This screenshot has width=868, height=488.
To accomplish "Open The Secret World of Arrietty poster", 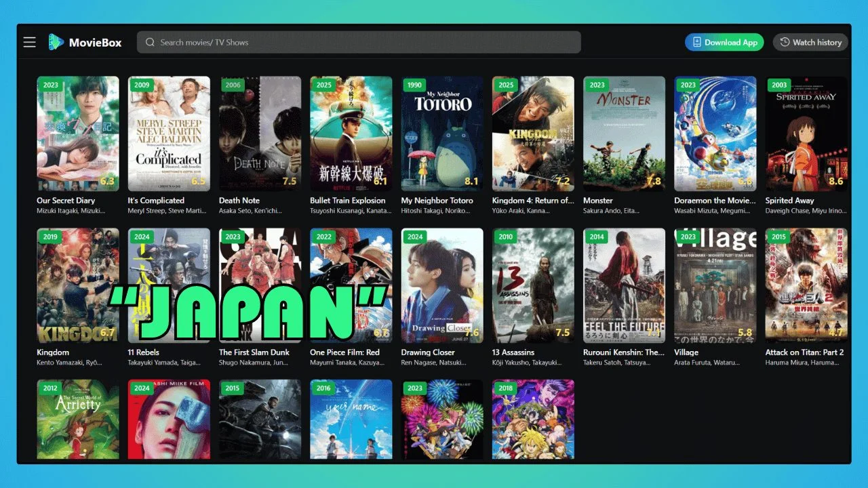I will click(78, 420).
